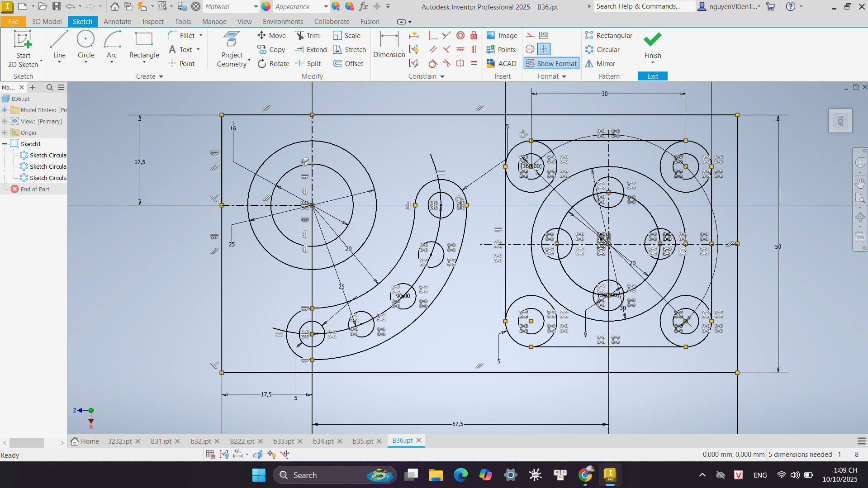Toggle the centerline format button
Screen dimensions: 868x488
coord(530,49)
